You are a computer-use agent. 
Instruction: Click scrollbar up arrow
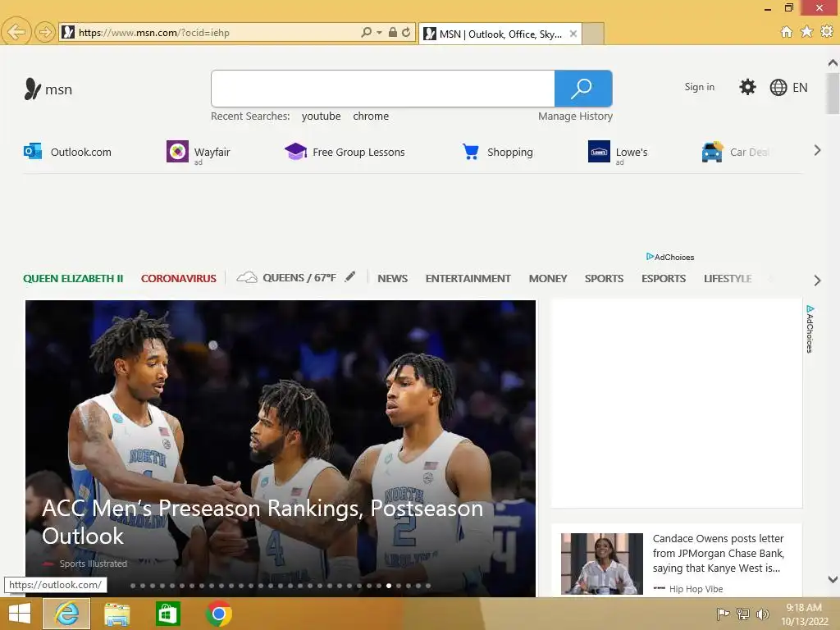833,63
